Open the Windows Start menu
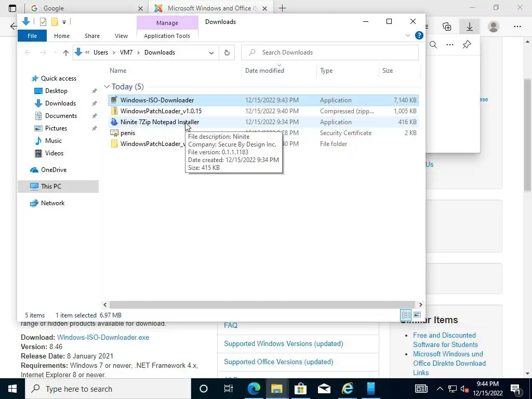This screenshot has height=399, width=532. point(12,389)
